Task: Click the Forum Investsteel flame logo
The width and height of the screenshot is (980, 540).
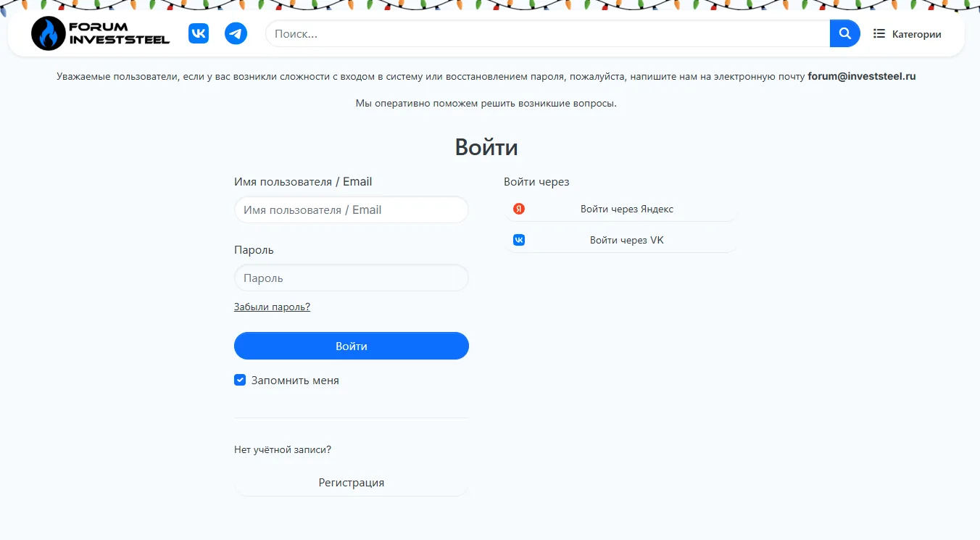Action: click(49, 33)
